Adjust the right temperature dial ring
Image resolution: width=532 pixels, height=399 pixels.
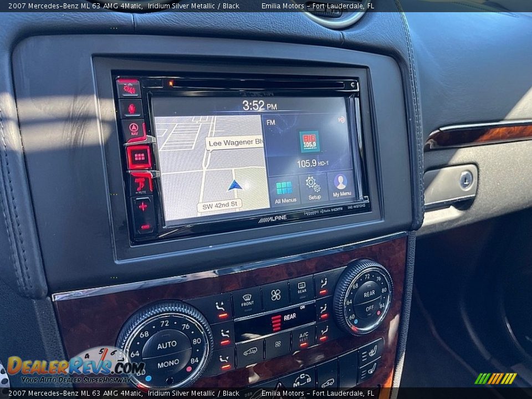pyautogui.click(x=364, y=298)
